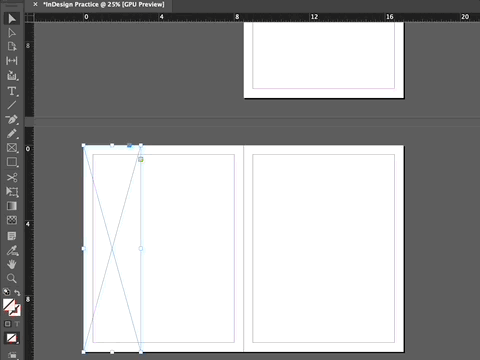Click the selected frame's left-middle handle
Viewport: 480px width, 360px height.
[83, 248]
